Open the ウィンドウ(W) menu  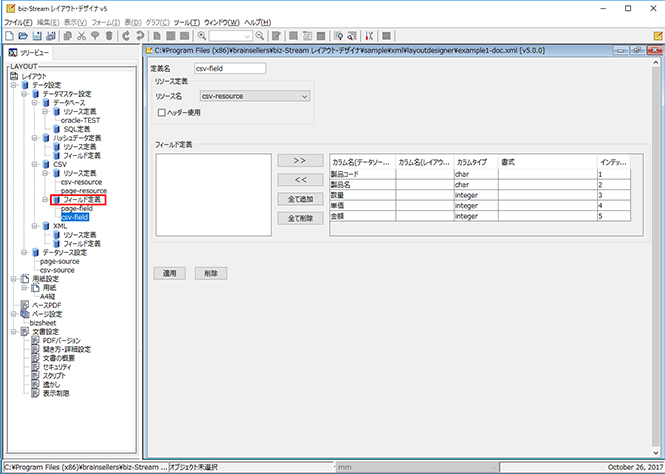coord(221,22)
